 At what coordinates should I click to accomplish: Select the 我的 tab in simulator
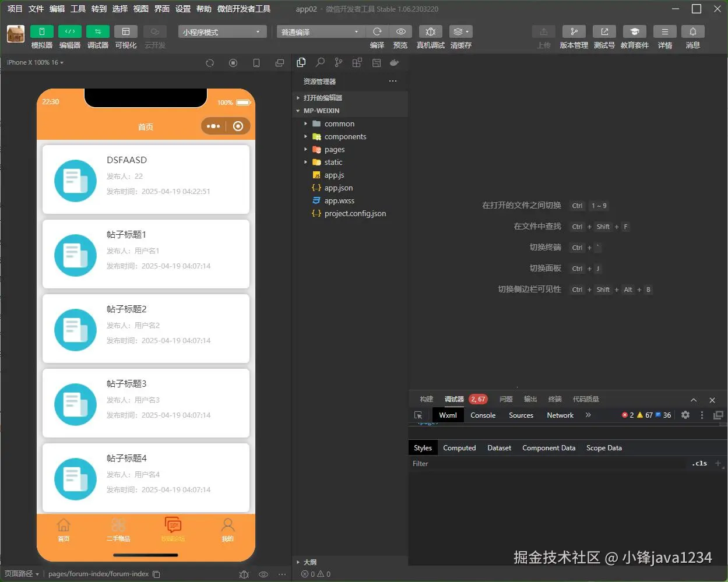coord(227,530)
